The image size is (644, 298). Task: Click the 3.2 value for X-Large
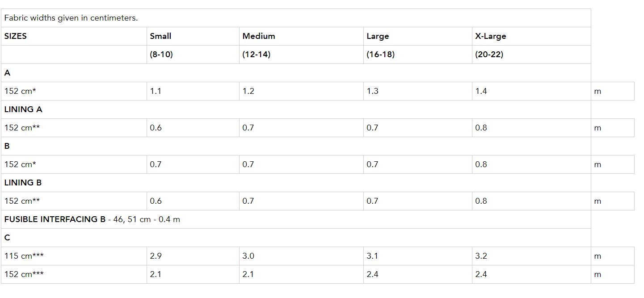[x=481, y=256]
